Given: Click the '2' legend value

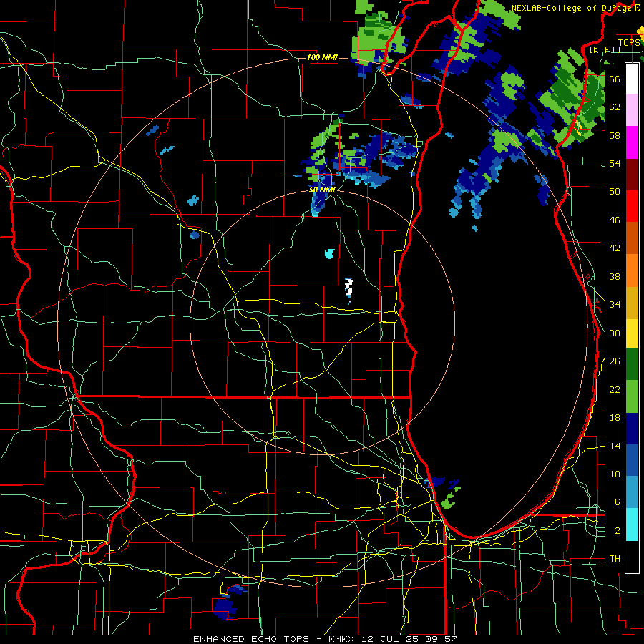Looking at the screenshot, I should pos(617,531).
